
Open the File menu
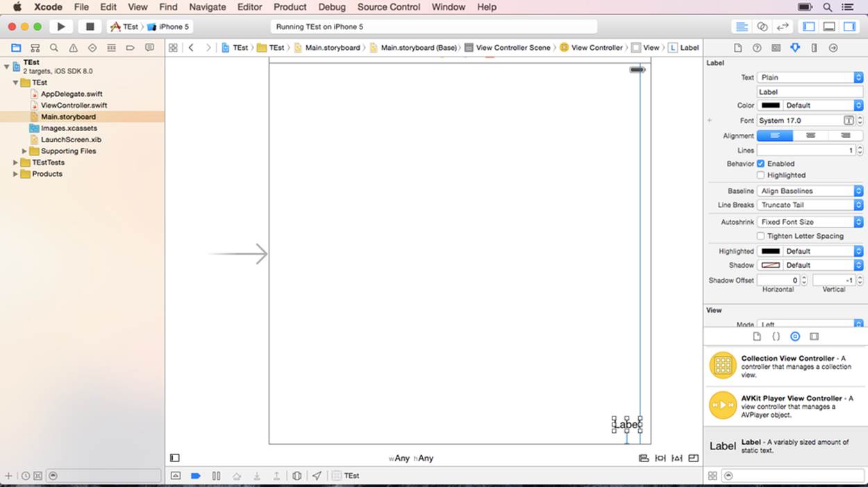point(81,7)
